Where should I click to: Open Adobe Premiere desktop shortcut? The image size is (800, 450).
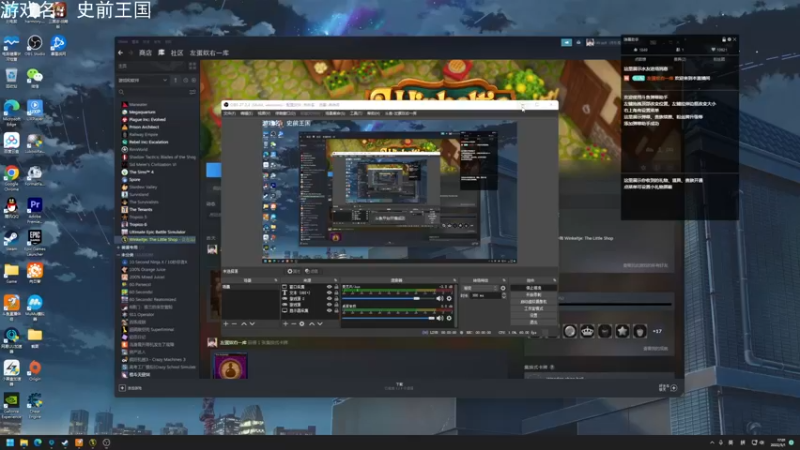[35, 210]
